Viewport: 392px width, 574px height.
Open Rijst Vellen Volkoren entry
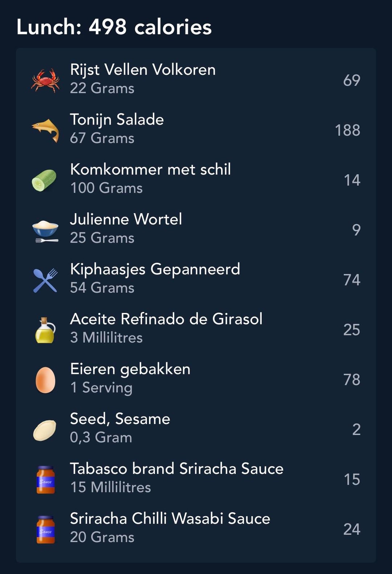[143, 70]
